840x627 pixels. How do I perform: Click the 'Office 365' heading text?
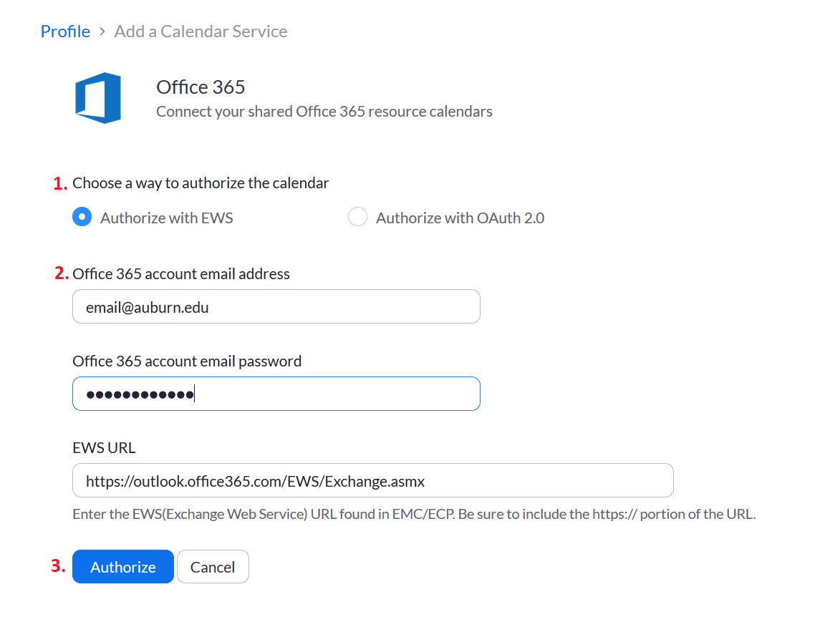(201, 87)
